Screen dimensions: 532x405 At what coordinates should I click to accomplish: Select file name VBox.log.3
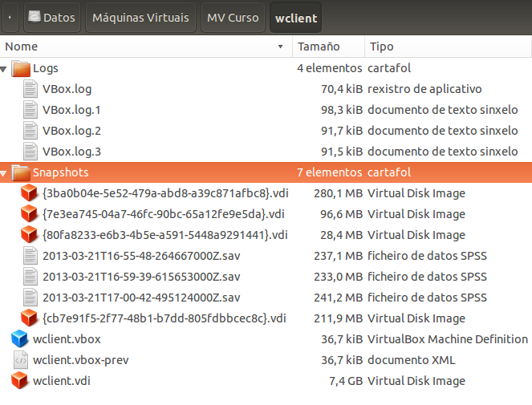(71, 152)
